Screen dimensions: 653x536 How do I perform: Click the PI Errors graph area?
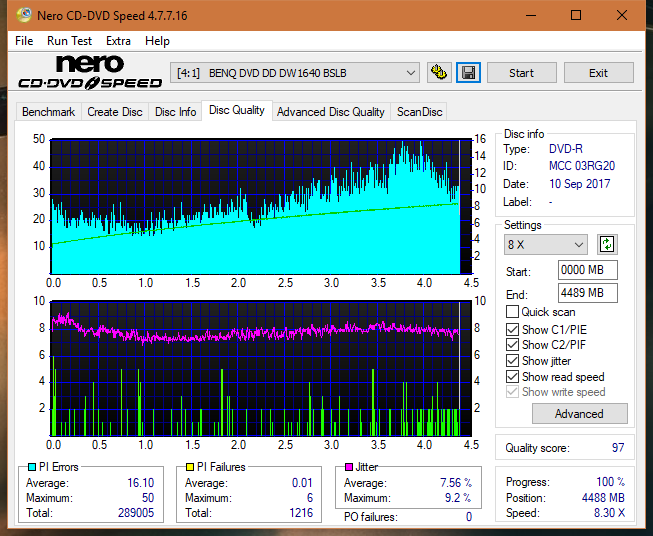[261, 206]
